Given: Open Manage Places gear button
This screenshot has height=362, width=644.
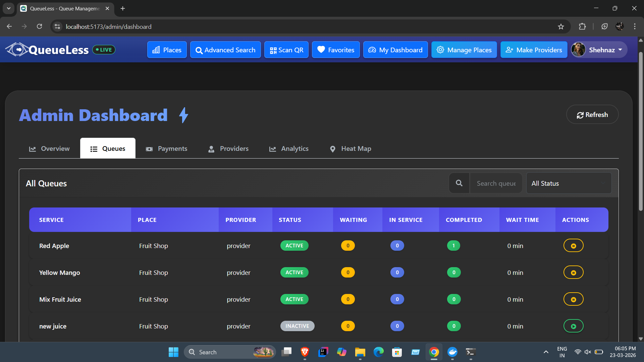Looking at the screenshot, I should click(464, 50).
